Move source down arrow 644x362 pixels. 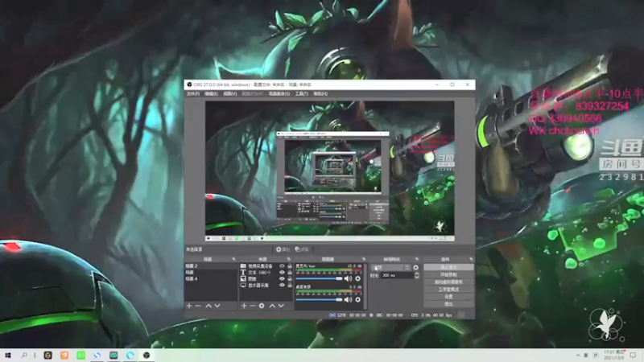pos(281,306)
